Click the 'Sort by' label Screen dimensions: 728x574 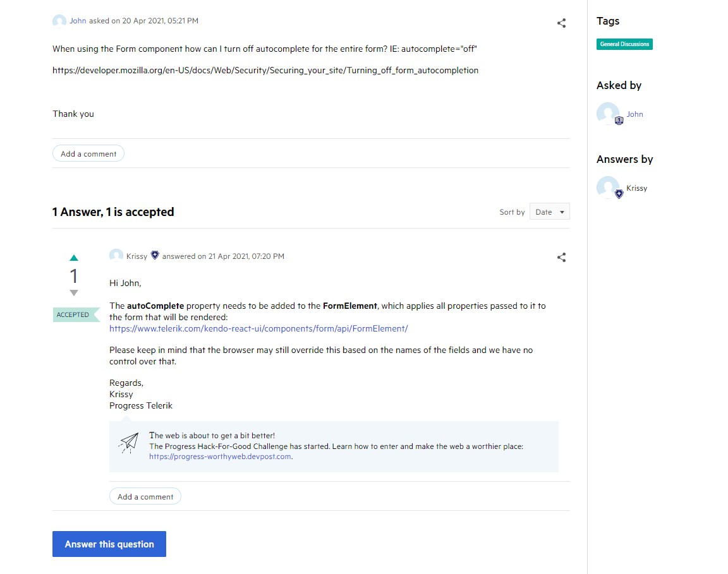click(x=512, y=212)
